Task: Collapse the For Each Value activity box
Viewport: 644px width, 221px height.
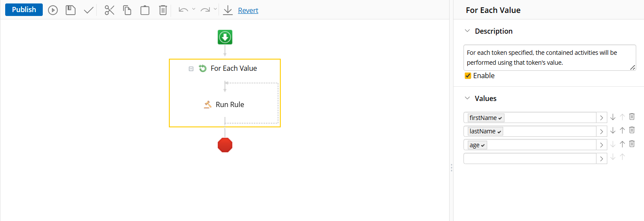Action: click(191, 69)
